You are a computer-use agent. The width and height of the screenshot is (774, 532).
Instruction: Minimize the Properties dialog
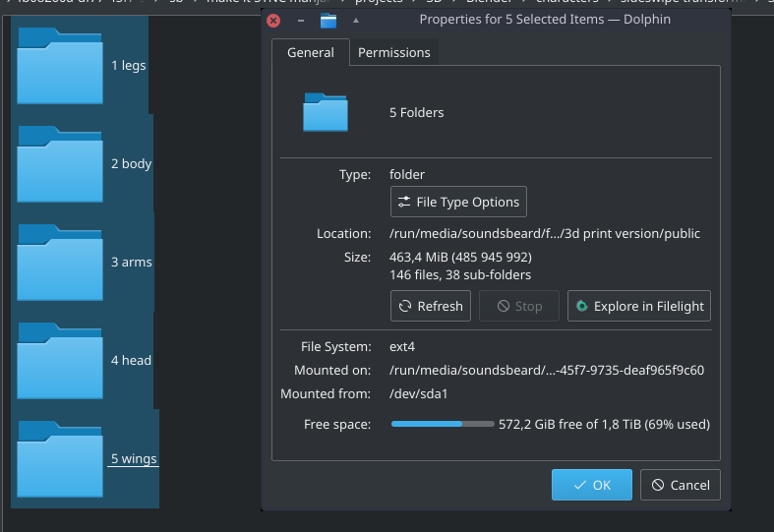(x=301, y=21)
